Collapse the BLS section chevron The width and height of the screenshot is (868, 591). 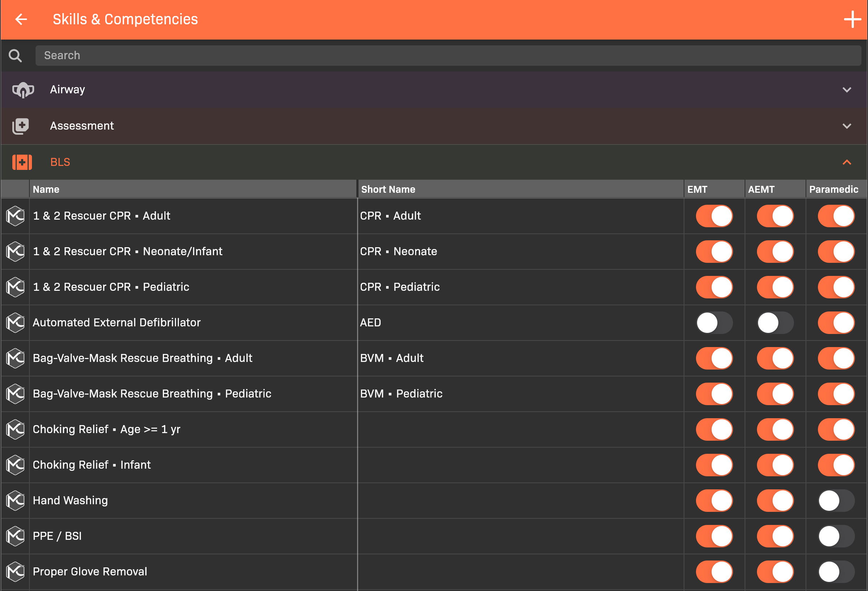click(x=847, y=162)
